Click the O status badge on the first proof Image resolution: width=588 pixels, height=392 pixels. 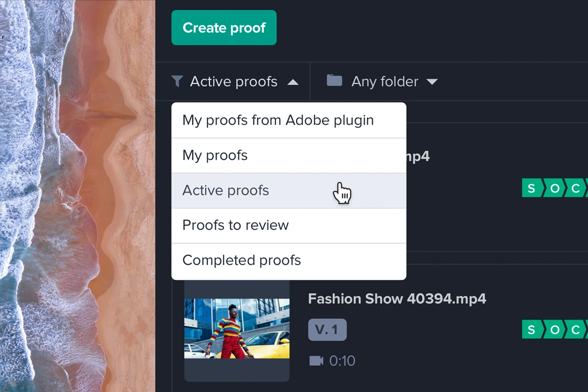(x=554, y=188)
